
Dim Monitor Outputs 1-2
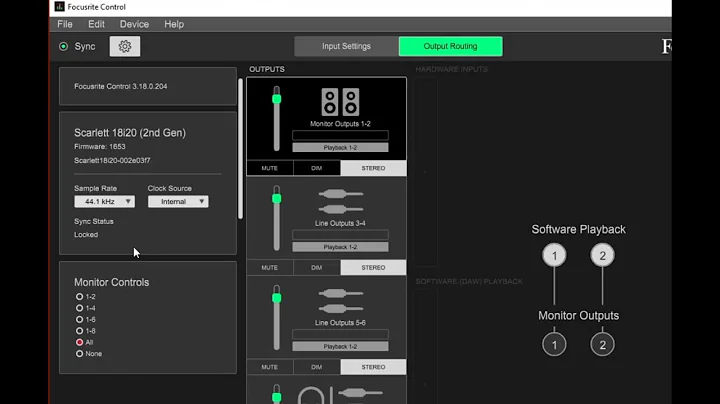click(316, 168)
